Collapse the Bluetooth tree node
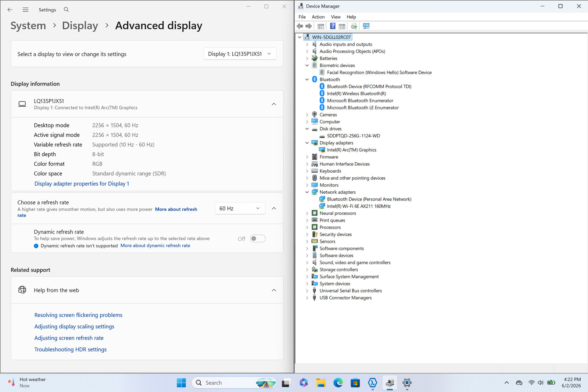588x392 pixels. (307, 80)
